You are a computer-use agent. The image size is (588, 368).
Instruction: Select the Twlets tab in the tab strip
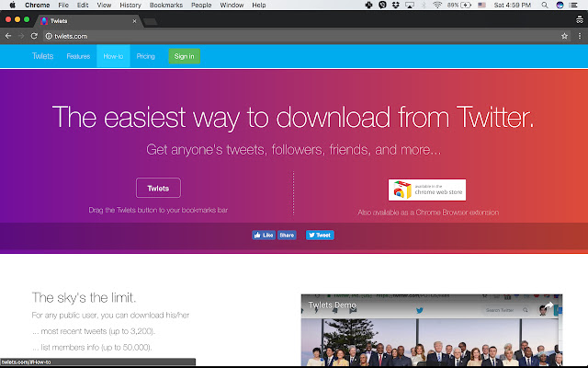[88, 21]
